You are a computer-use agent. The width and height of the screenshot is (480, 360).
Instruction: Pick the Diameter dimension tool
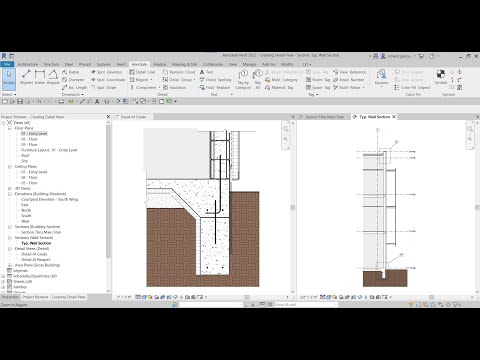(x=73, y=80)
